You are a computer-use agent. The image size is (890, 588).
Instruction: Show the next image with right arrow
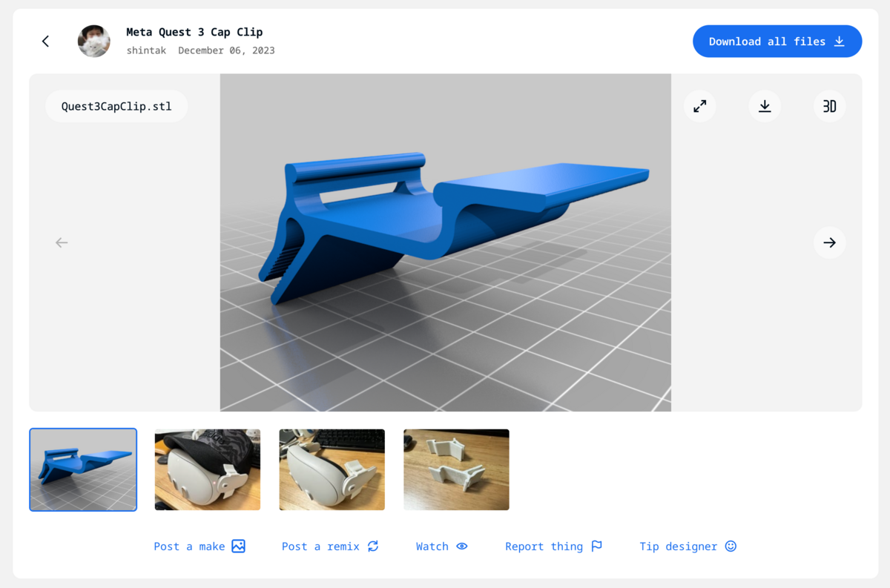point(830,242)
